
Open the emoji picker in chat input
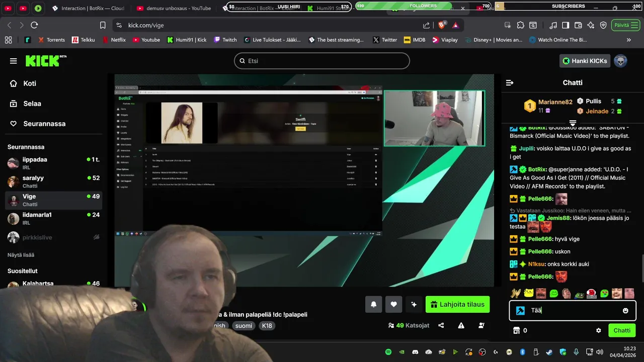click(625, 311)
